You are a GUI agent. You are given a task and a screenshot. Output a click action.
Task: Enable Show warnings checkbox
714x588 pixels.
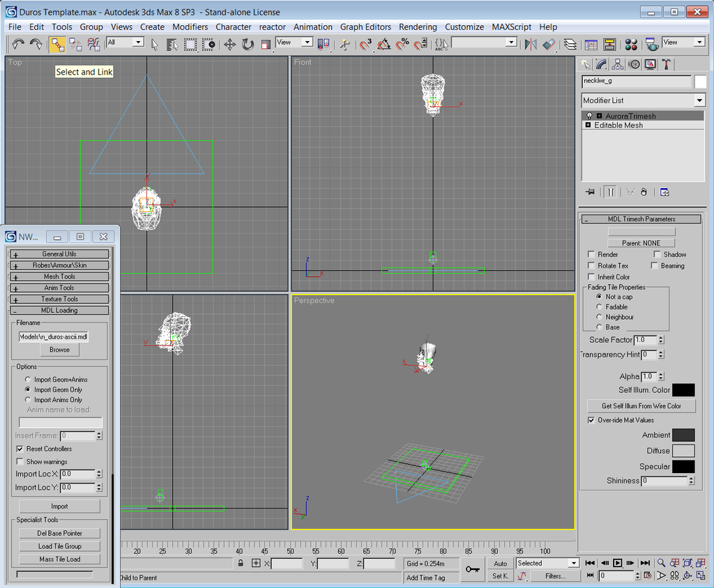pos(20,461)
